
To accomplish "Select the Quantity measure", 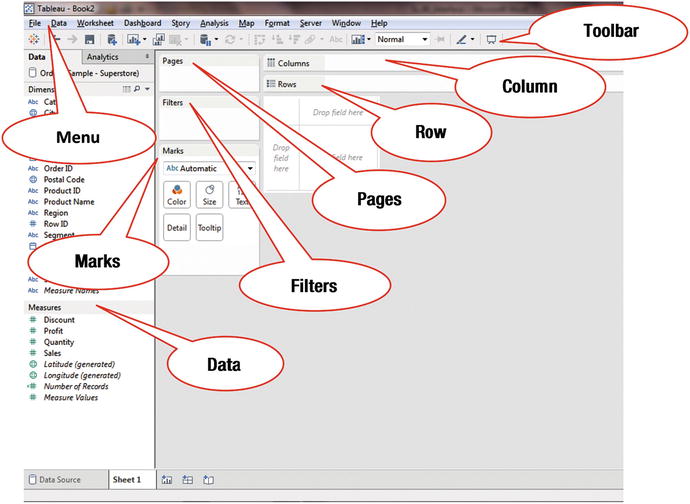I will (x=59, y=342).
